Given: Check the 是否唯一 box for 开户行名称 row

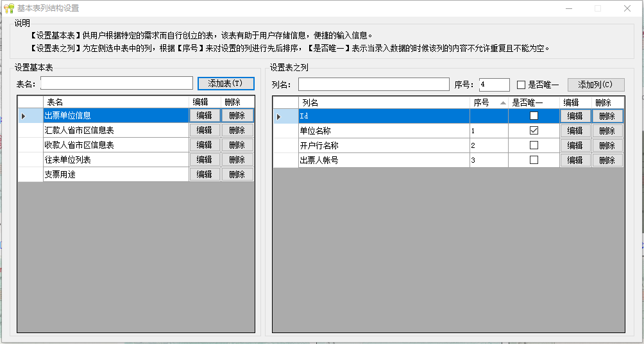Looking at the screenshot, I should pos(534,145).
